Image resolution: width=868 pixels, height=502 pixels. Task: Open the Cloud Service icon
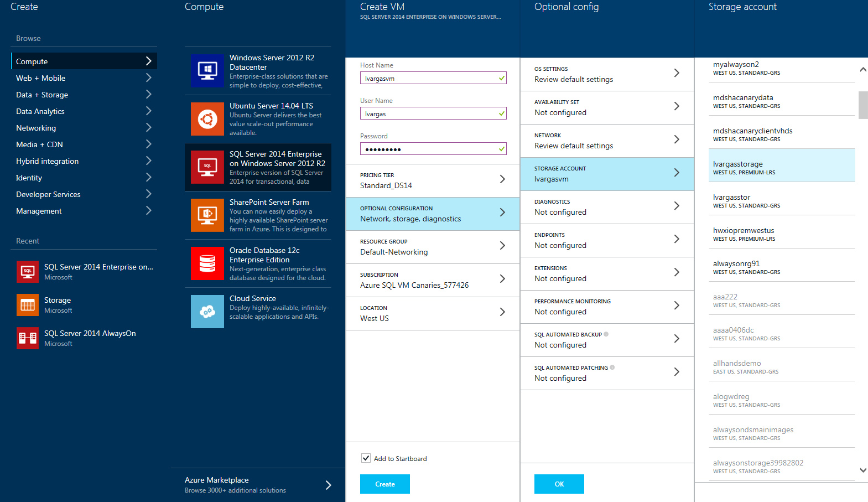coord(207,312)
